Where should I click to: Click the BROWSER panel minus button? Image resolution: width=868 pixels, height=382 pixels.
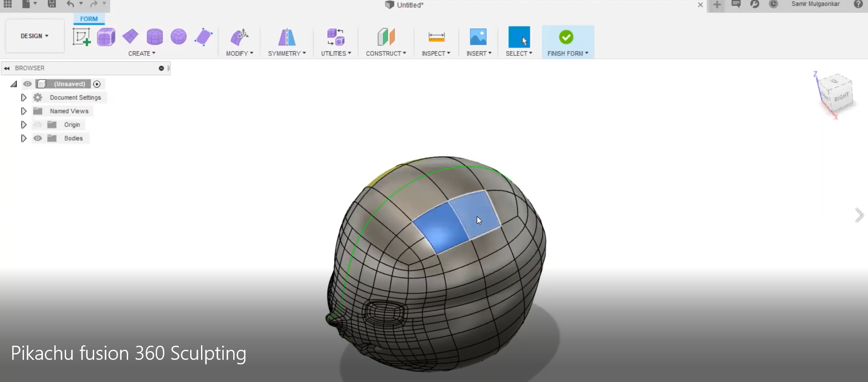click(x=161, y=68)
